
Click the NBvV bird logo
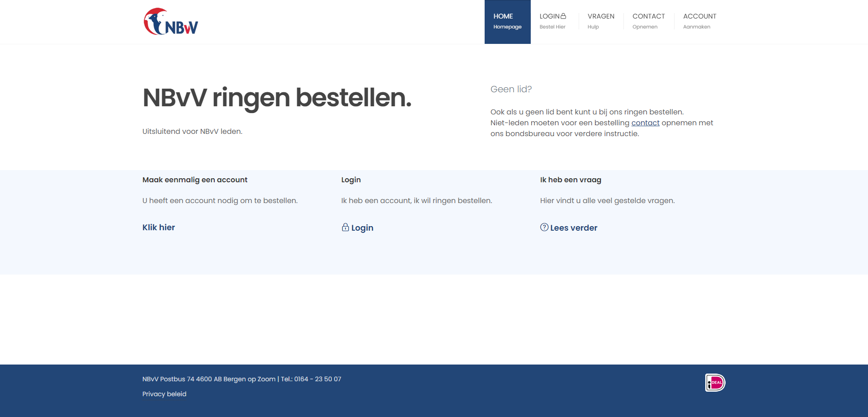point(170,21)
